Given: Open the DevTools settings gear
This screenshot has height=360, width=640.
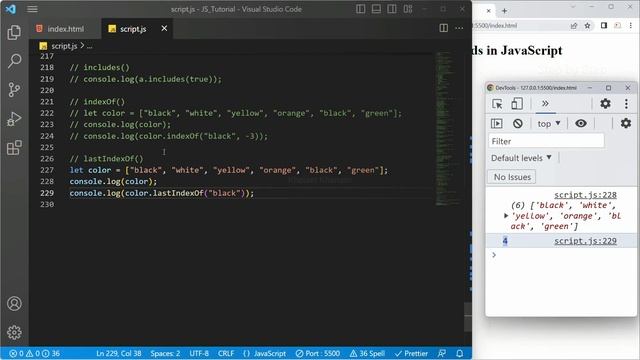Looking at the screenshot, I should pos(605,104).
